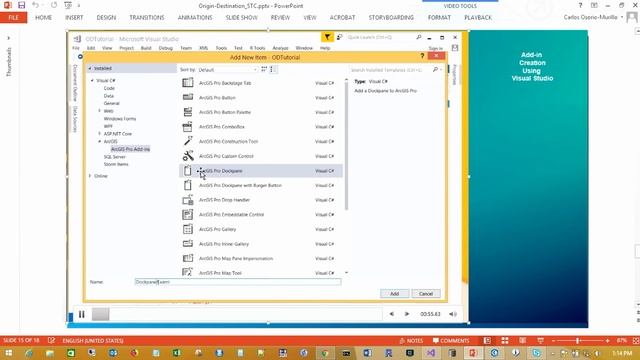Pause the embedded video playback
This screenshot has width=640, height=360.
pos(82,314)
